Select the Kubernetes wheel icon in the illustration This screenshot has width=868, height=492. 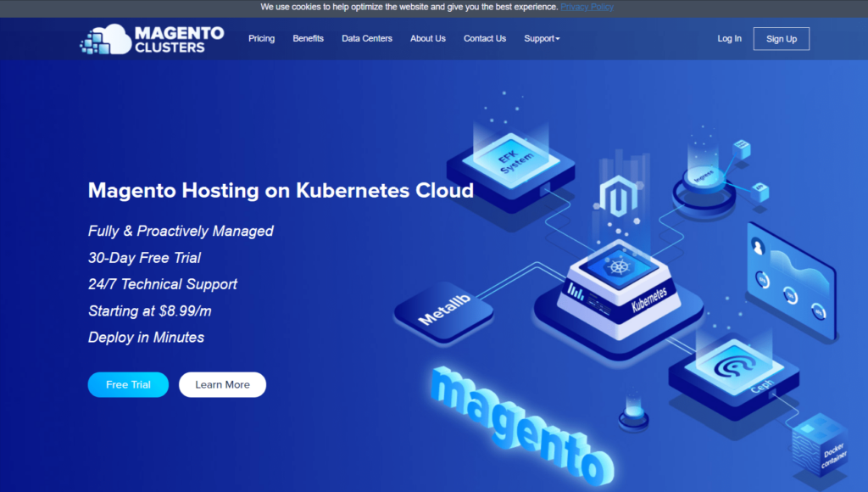(x=618, y=268)
